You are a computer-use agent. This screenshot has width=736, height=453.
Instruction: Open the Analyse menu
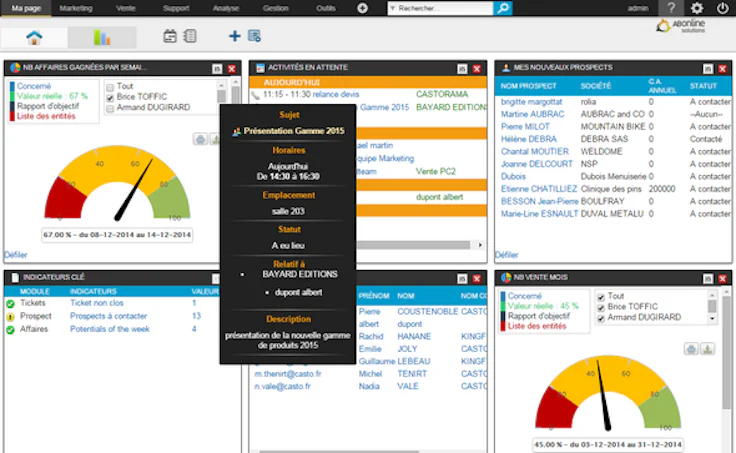click(x=226, y=8)
